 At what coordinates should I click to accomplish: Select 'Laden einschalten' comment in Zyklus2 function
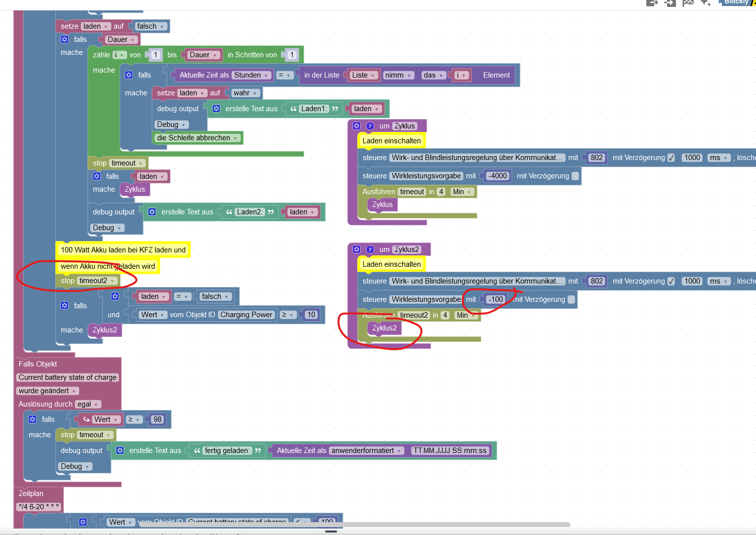pyautogui.click(x=391, y=264)
